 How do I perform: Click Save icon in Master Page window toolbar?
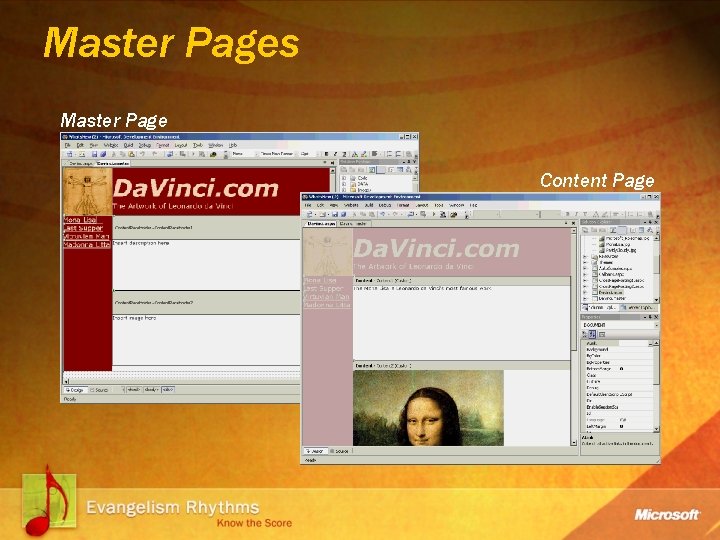tap(95, 154)
